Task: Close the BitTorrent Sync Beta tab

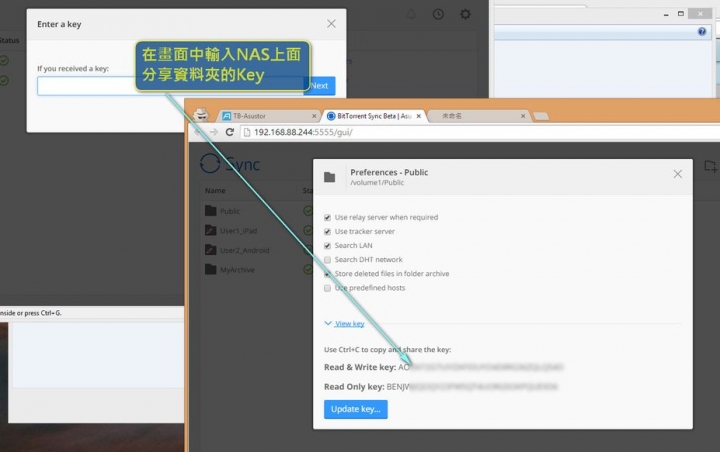Action: click(x=418, y=116)
